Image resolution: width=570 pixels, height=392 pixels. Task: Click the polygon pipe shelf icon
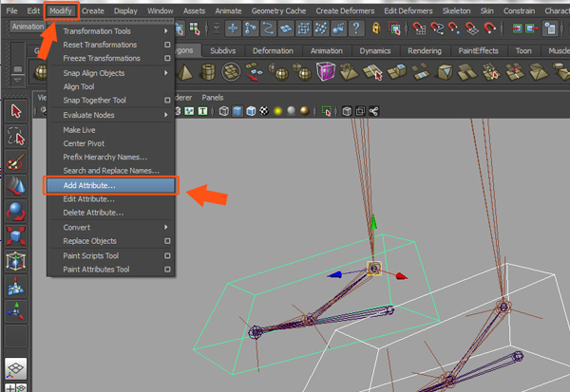pyautogui.click(x=208, y=72)
